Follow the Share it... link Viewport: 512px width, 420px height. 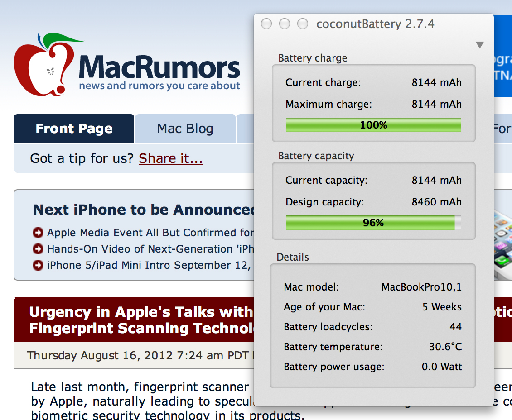pos(171,158)
